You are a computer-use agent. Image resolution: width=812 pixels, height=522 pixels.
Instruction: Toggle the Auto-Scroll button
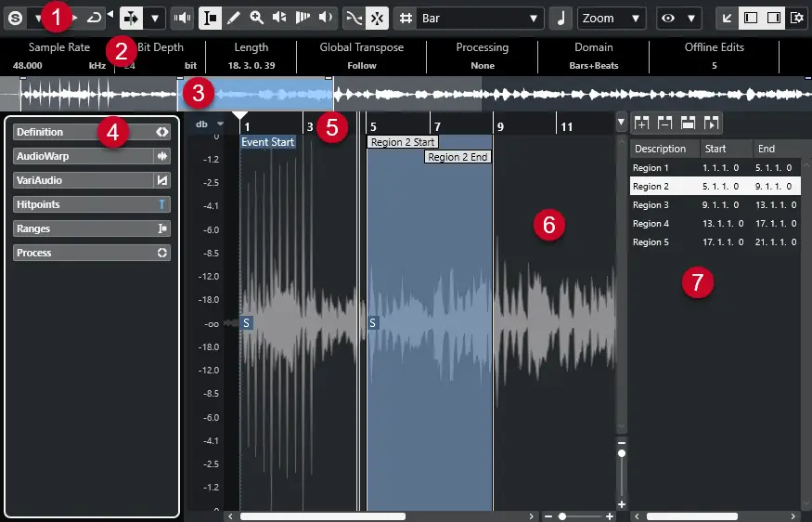click(x=131, y=19)
